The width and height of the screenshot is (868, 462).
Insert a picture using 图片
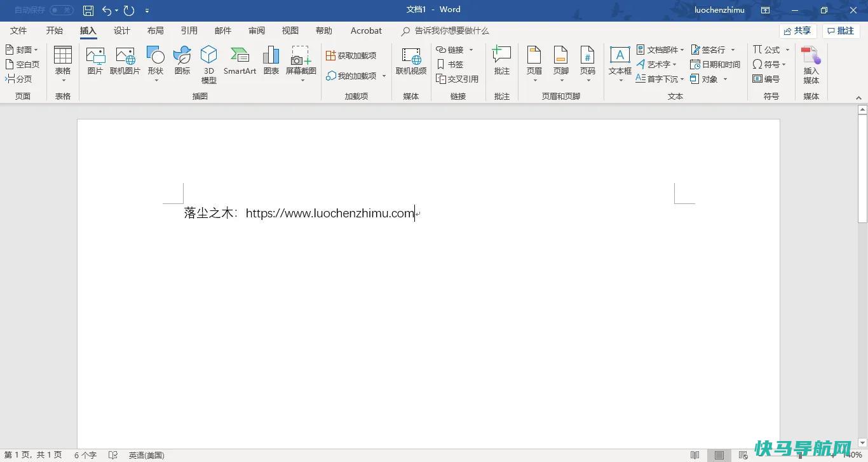click(95, 61)
